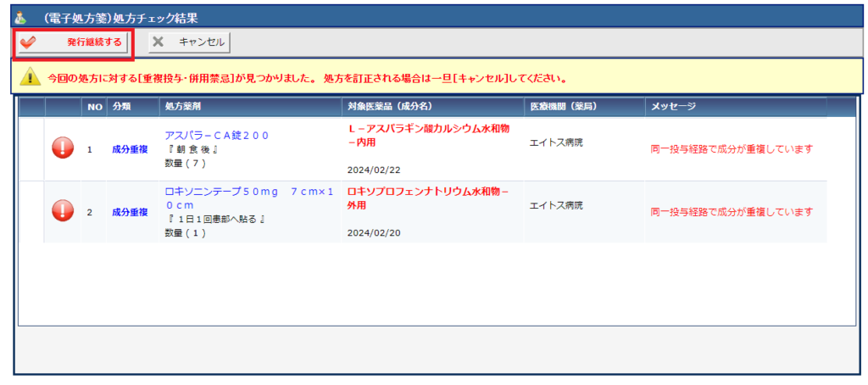Click row 1 duplicate message 同一投与経路で成分が重複しています
868x385 pixels.
pyautogui.click(x=732, y=149)
